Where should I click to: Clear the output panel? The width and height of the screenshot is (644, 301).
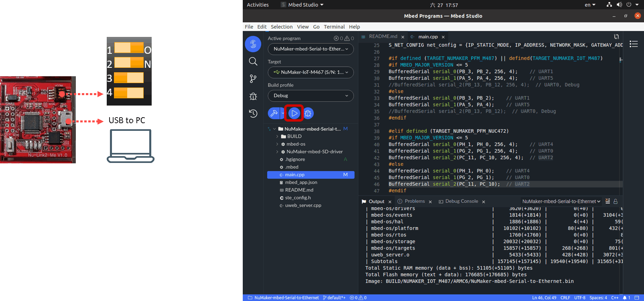pos(608,201)
